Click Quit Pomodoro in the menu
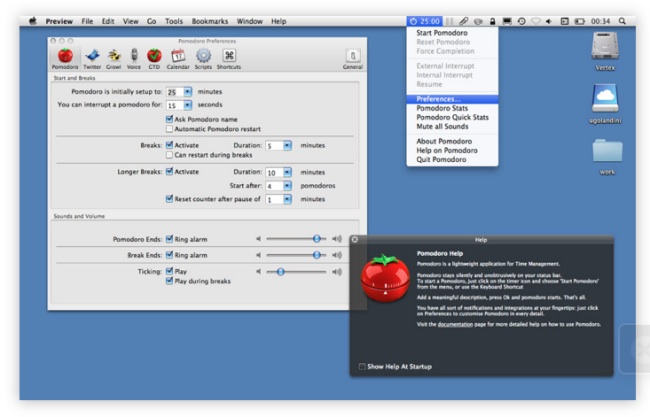The width and height of the screenshot is (650, 417). tap(444, 158)
